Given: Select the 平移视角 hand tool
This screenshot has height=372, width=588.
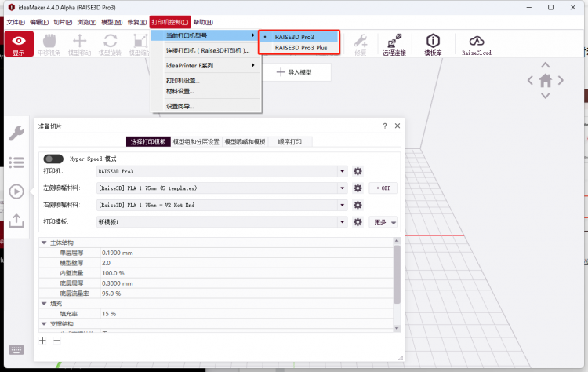Looking at the screenshot, I should pyautogui.click(x=49, y=45).
